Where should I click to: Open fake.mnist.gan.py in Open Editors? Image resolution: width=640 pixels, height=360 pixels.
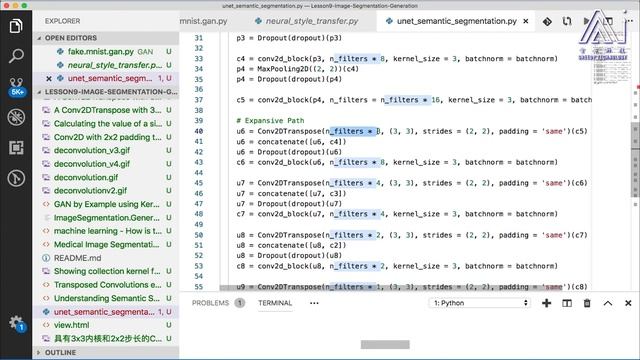click(106, 52)
